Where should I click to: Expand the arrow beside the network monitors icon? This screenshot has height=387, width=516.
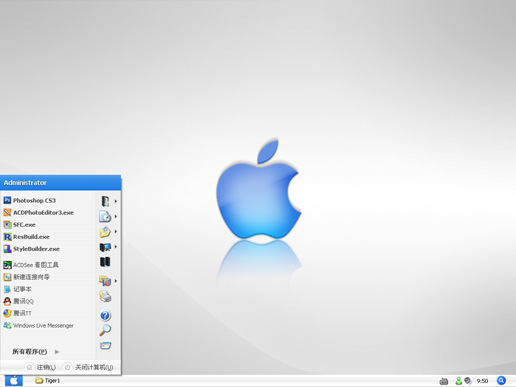116,247
